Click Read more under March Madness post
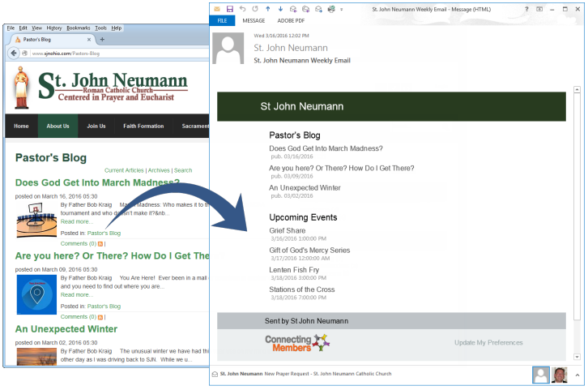This screenshot has width=588, height=390. [76, 221]
